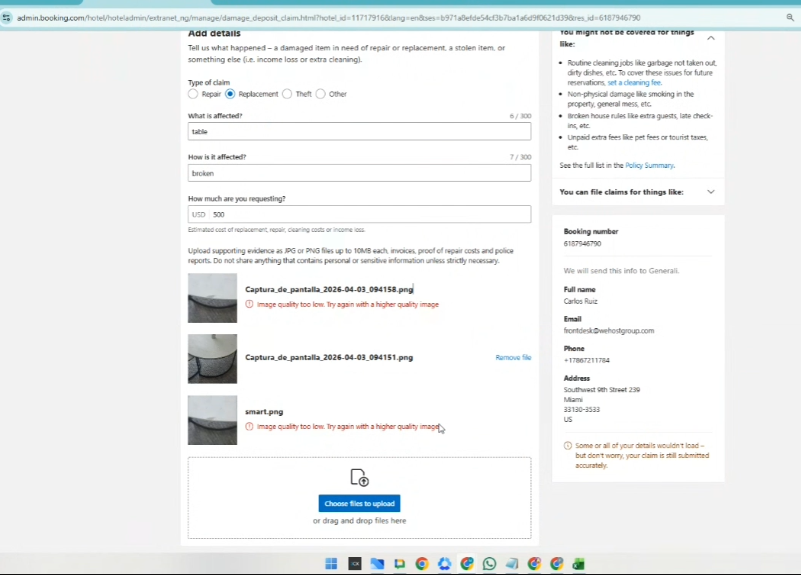Click the file upload document icon
The height and width of the screenshot is (575, 801).
coord(359,477)
